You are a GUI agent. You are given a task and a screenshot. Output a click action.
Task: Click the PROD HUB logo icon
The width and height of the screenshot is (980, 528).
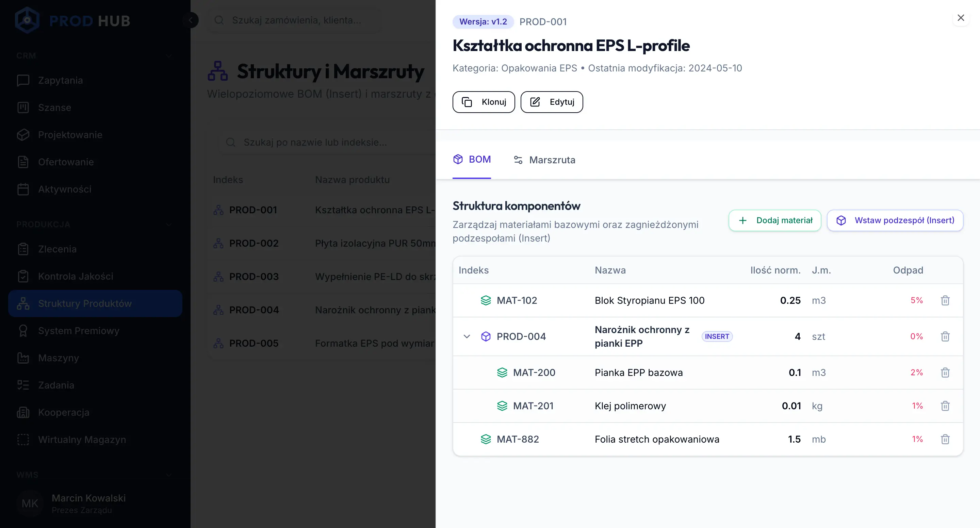click(27, 20)
